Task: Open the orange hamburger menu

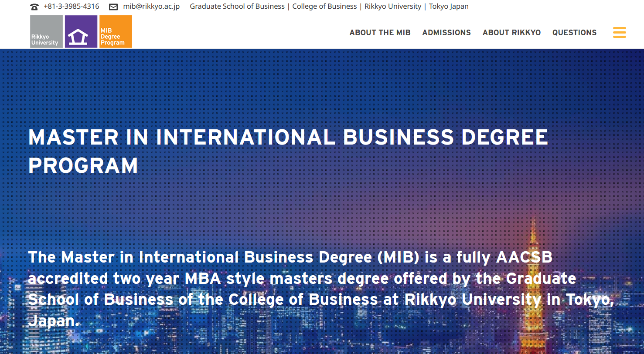Action: 619,32
